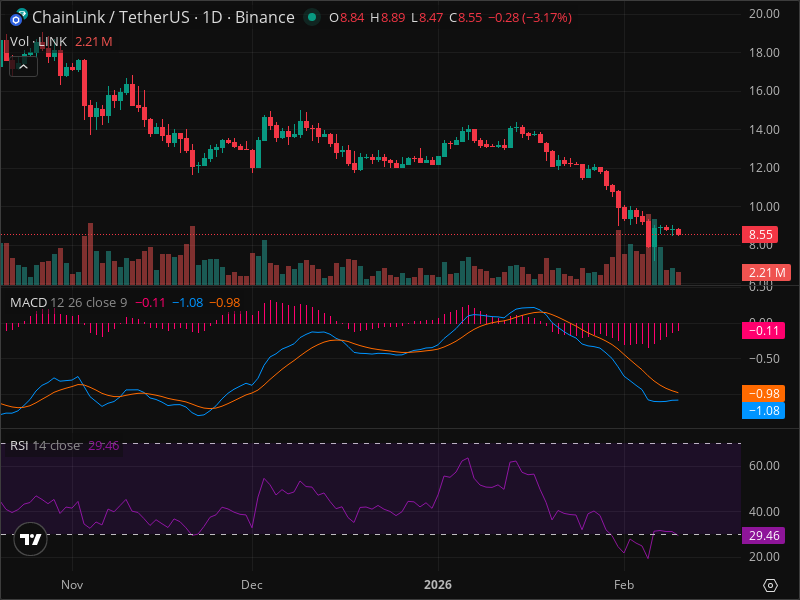
Task: Click the MACD histogram value −0.11 in the legend
Action: (150, 303)
